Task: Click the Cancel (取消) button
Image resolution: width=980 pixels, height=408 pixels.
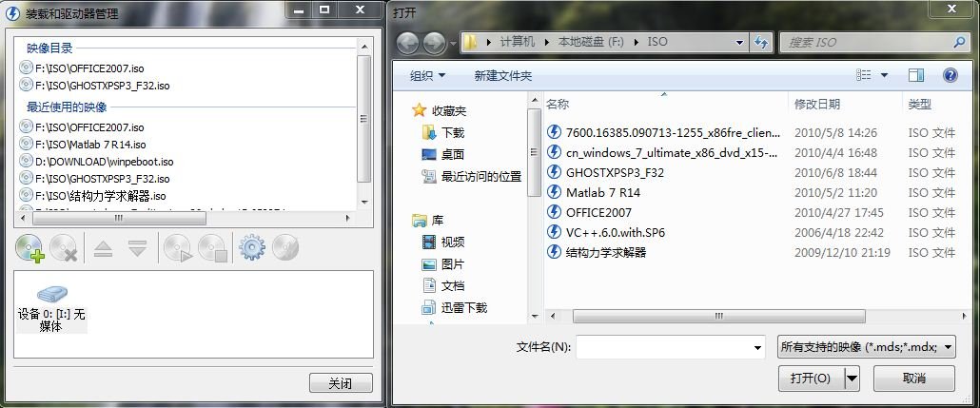Action: point(913,378)
